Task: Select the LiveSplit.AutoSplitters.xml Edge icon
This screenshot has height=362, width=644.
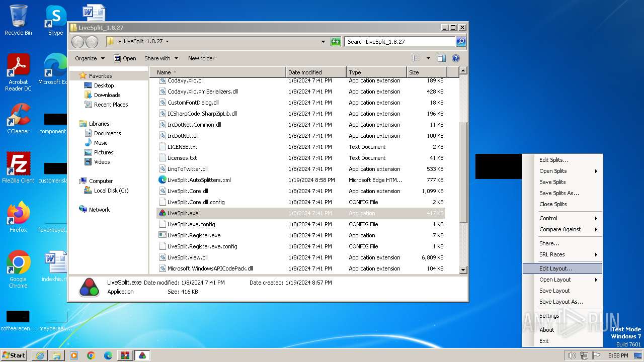Action: (x=163, y=180)
